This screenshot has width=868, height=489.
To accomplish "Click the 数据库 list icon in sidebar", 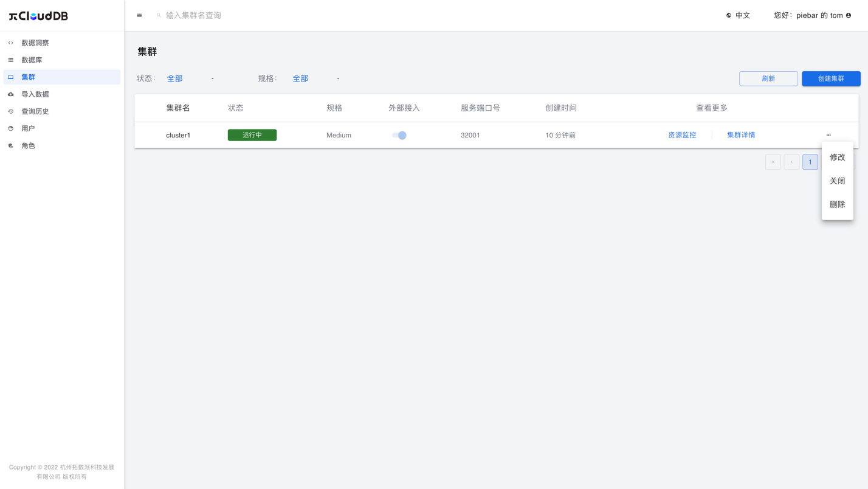I will (x=11, y=60).
